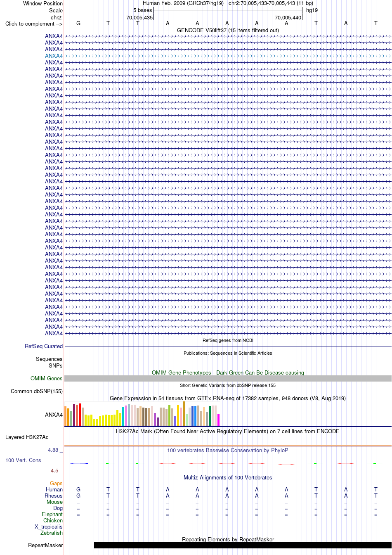Click the 'RefSeq genes from NCBI' title
Viewport: 392px width, 555px height.
(x=228, y=340)
